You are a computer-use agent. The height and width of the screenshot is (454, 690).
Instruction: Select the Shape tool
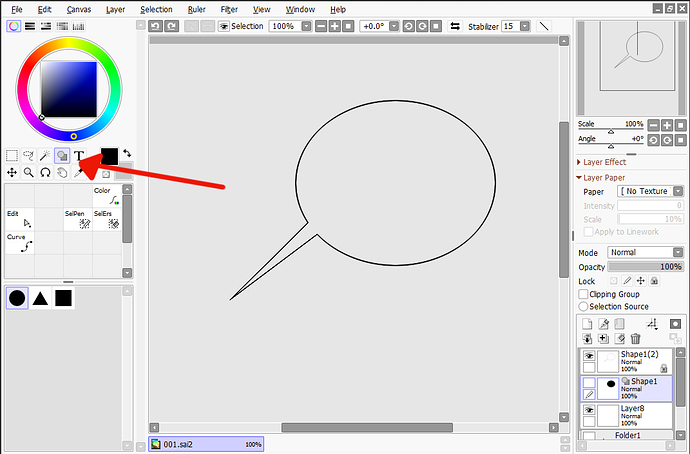[62, 156]
